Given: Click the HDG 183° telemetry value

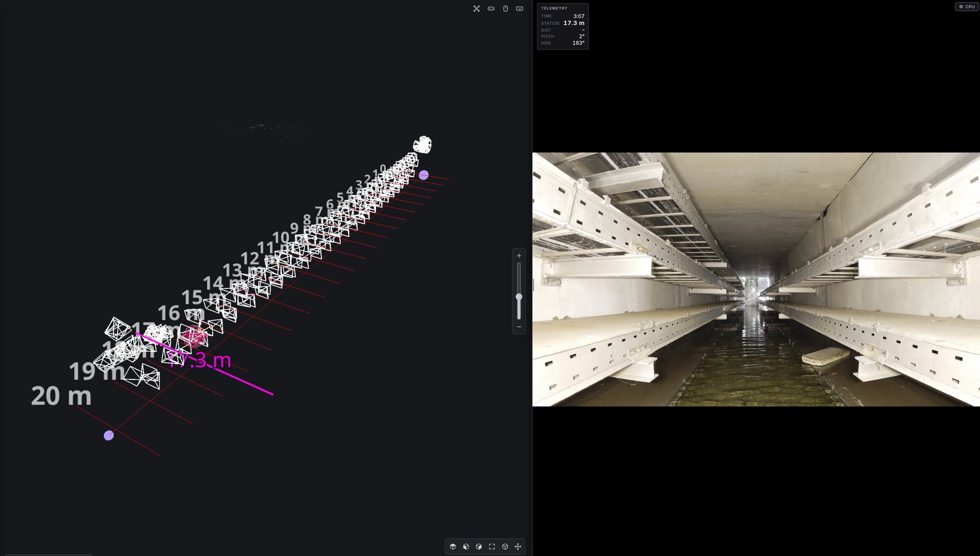Looking at the screenshot, I should (578, 43).
